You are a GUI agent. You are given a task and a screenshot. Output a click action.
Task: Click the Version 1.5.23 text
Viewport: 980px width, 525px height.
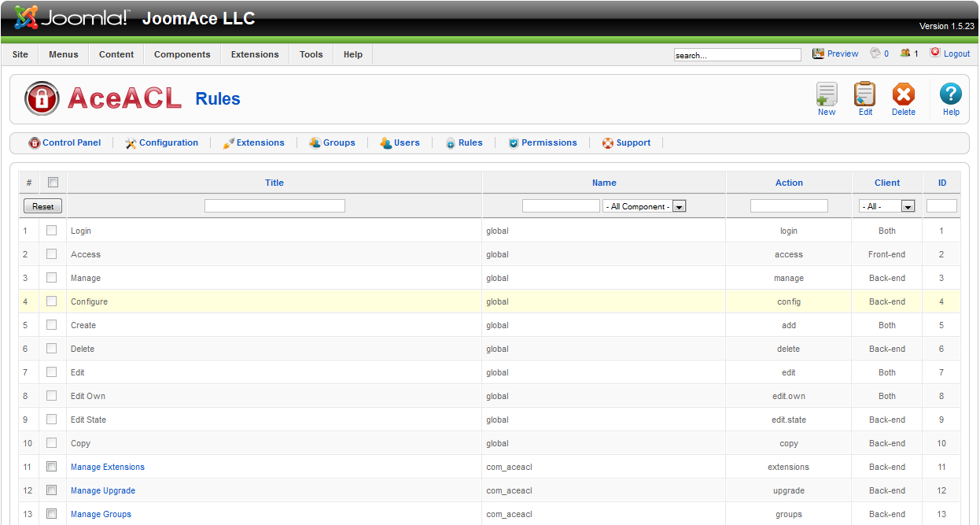(947, 26)
